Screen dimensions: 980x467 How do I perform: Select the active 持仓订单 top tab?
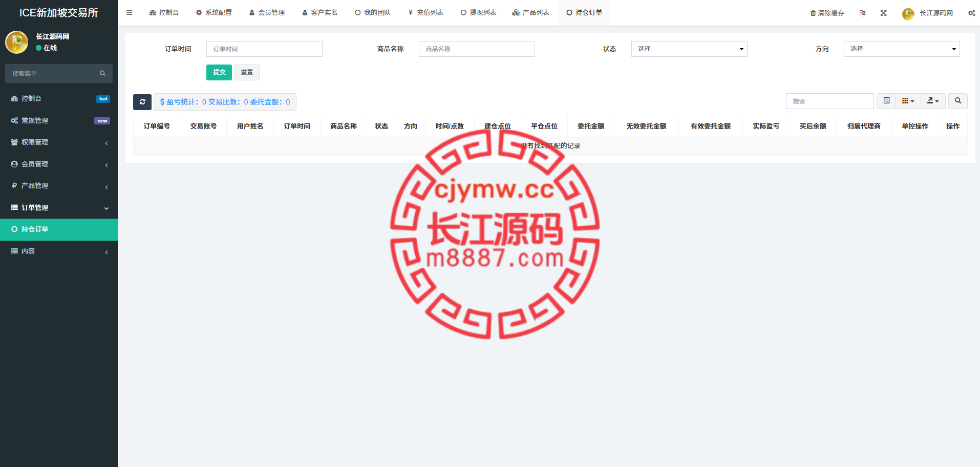click(584, 13)
